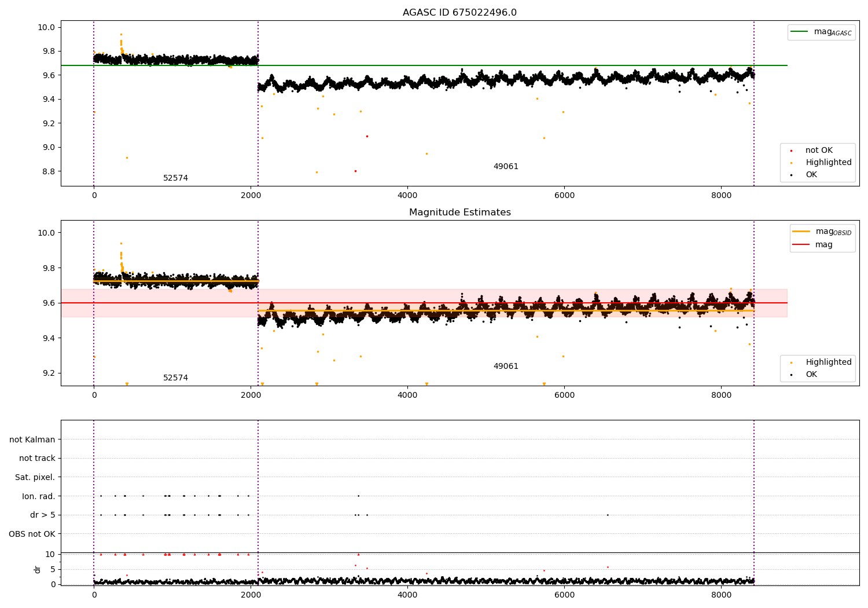Click the '8.8' tick label of top plot
Viewport: 868px width, 608px height.
click(x=49, y=171)
